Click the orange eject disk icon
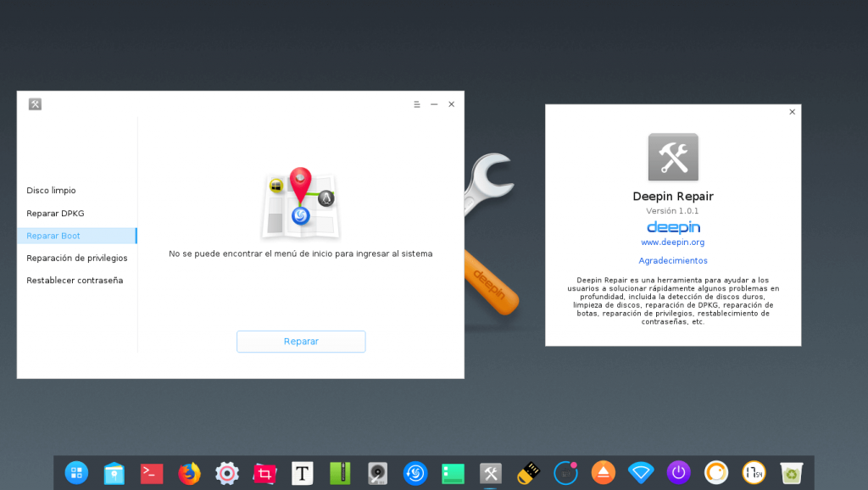The height and width of the screenshot is (490, 868). pyautogui.click(x=604, y=473)
